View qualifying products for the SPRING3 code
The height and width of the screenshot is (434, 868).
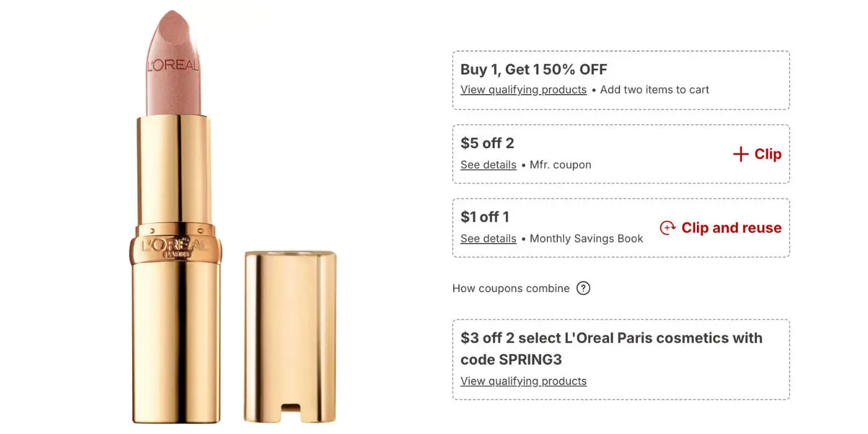(523, 381)
